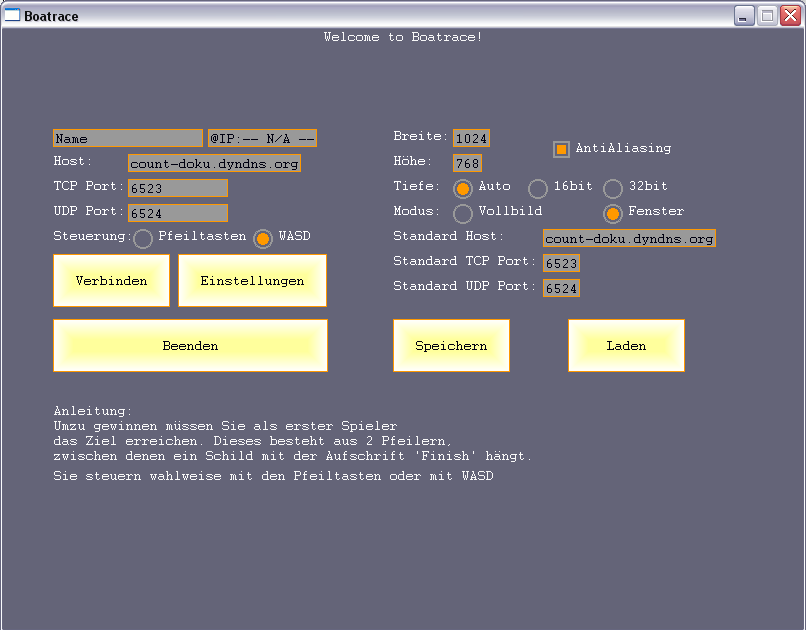This screenshot has height=630, width=806.
Task: Click the Breite width field
Action: point(471,138)
